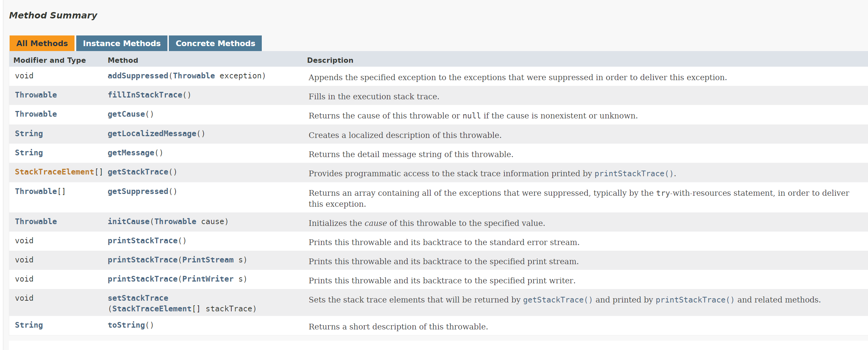Click the setStackTrace method link
The height and width of the screenshot is (350, 868).
click(138, 298)
